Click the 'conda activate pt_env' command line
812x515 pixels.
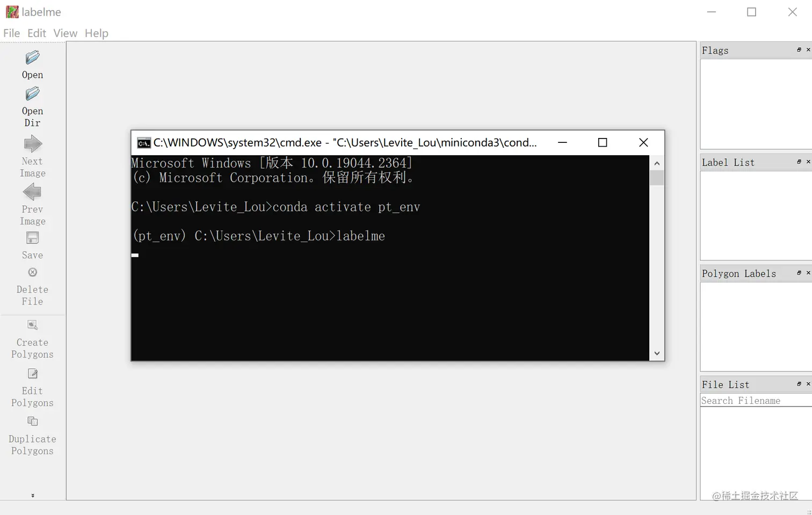[x=276, y=207]
